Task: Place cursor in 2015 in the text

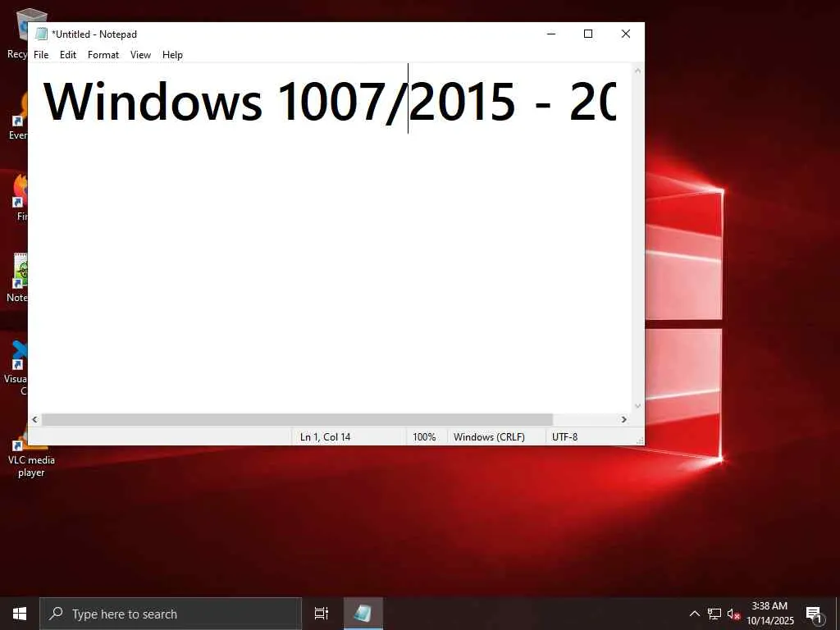Action: (x=462, y=101)
